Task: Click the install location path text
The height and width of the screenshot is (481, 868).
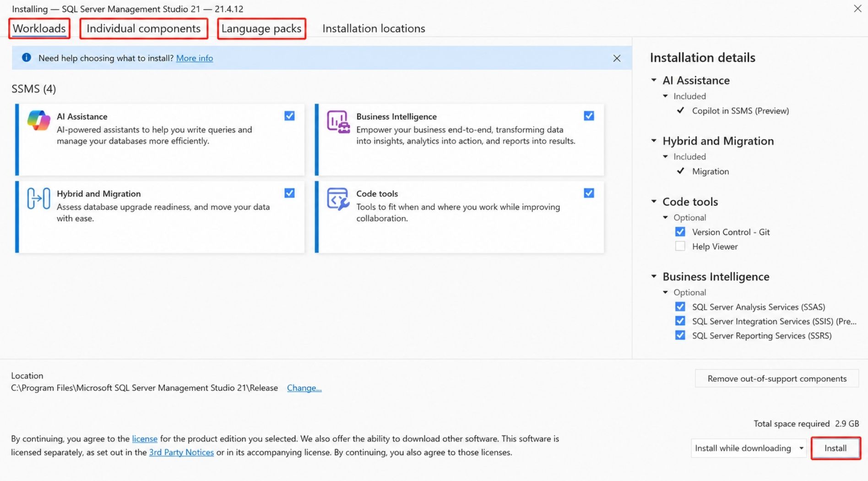Action: point(145,388)
